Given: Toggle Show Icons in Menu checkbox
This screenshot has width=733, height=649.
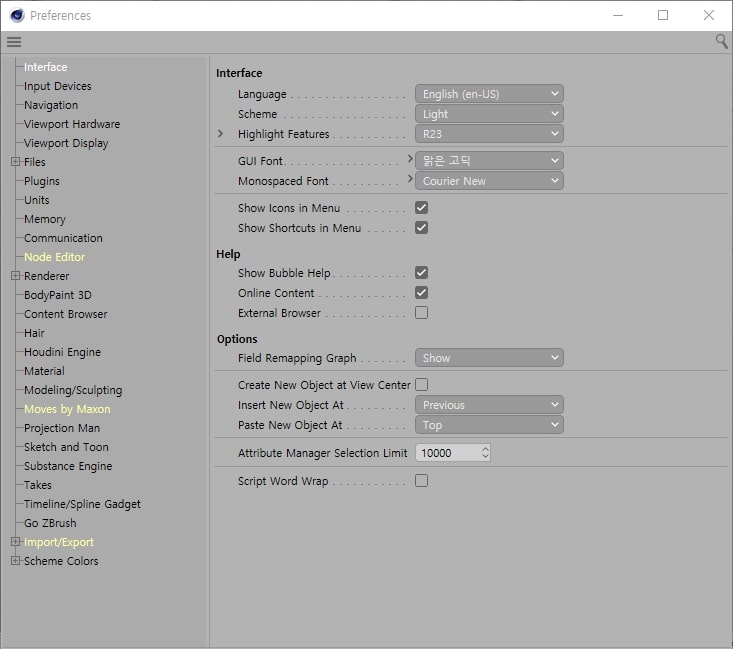Looking at the screenshot, I should coord(421,208).
